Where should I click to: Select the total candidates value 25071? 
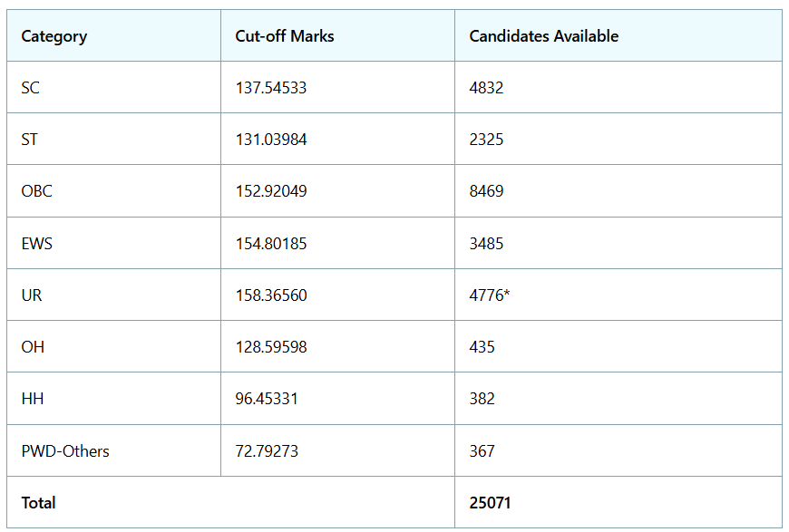pos(490,503)
